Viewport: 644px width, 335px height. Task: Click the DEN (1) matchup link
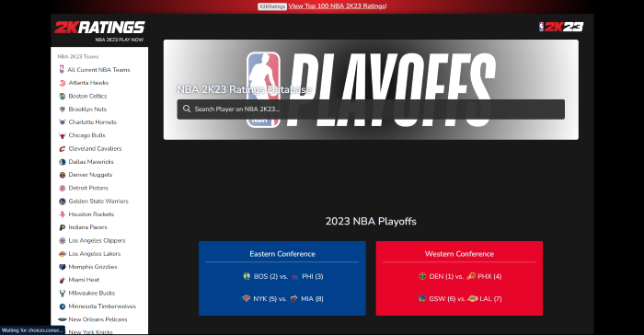(x=440, y=277)
